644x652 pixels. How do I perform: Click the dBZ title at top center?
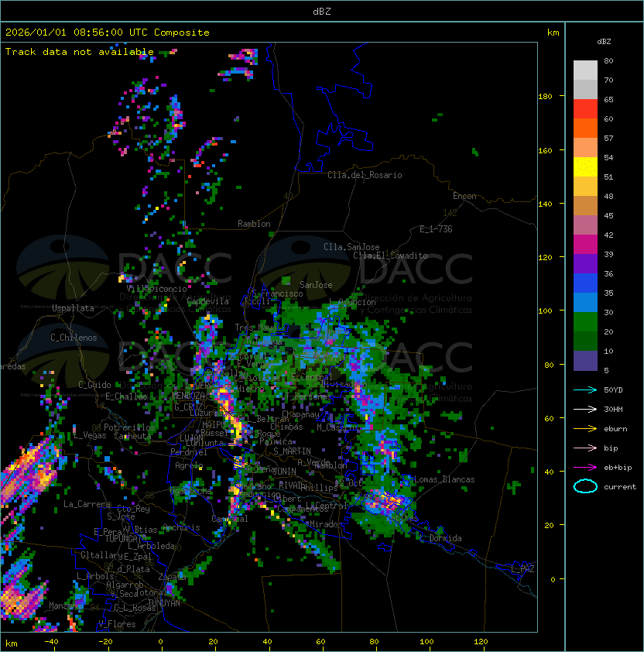[x=322, y=11]
